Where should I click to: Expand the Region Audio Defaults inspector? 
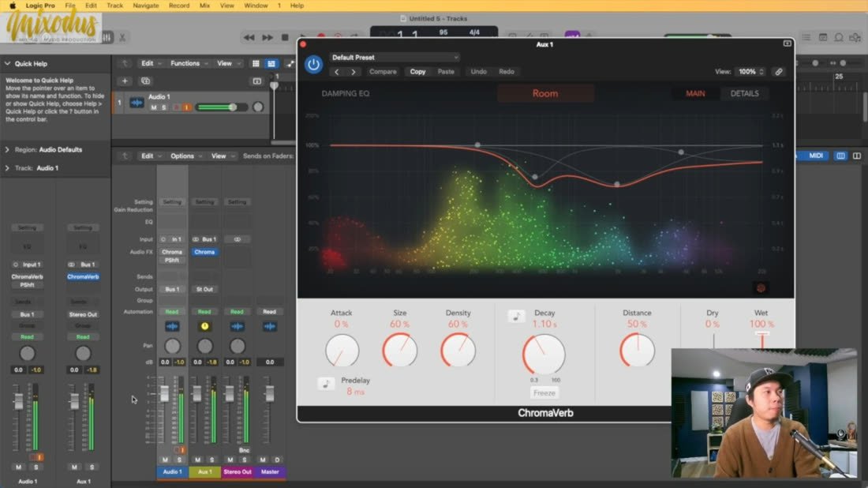(x=7, y=149)
